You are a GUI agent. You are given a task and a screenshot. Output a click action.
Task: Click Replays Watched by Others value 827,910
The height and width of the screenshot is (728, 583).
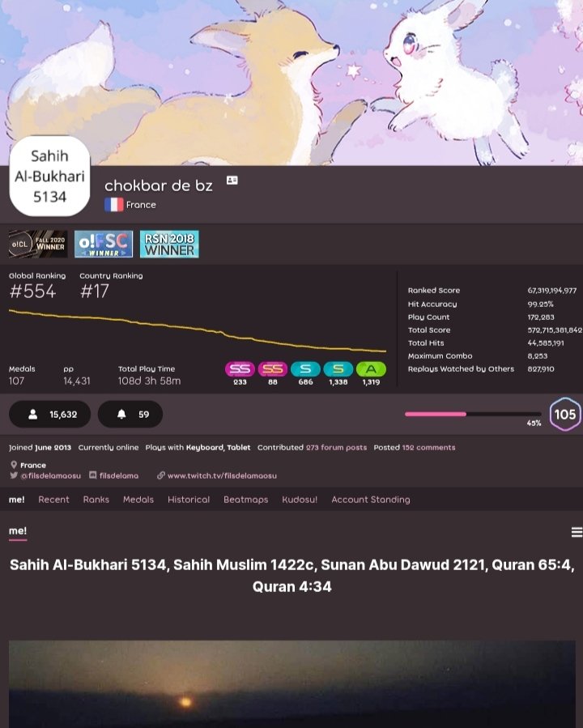[x=541, y=369]
